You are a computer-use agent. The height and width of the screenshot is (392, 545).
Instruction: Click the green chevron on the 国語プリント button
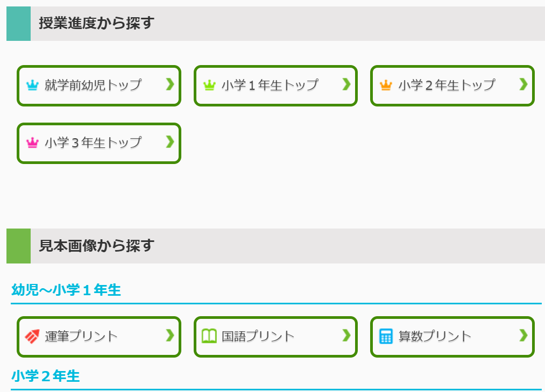[346, 336]
